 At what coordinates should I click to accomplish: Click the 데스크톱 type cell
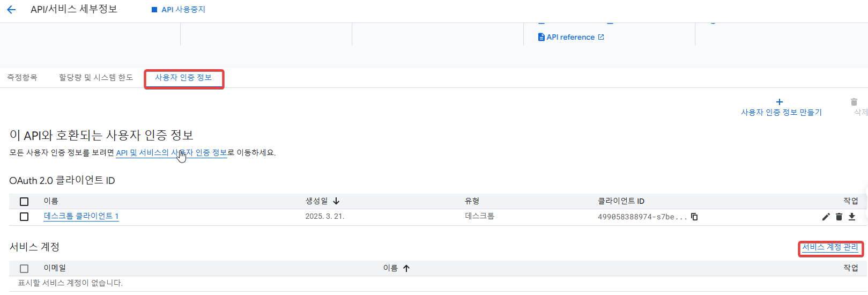[479, 216]
